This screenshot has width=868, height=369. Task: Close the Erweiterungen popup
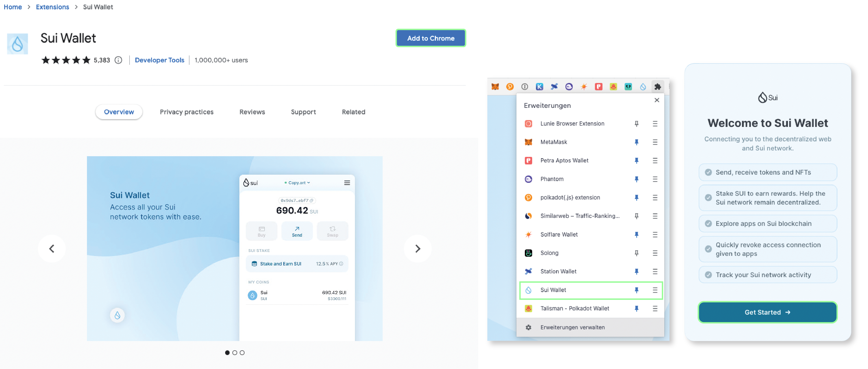657,100
